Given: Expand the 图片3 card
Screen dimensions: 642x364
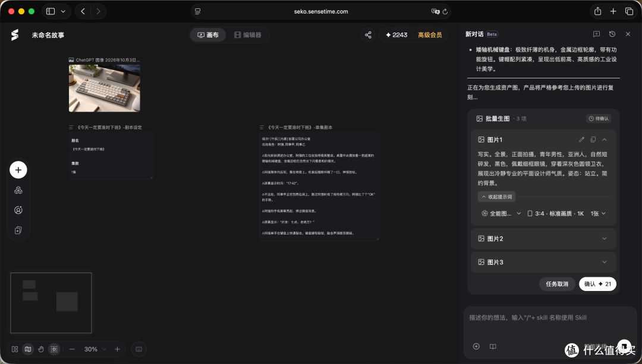Looking at the screenshot, I should pos(543,262).
